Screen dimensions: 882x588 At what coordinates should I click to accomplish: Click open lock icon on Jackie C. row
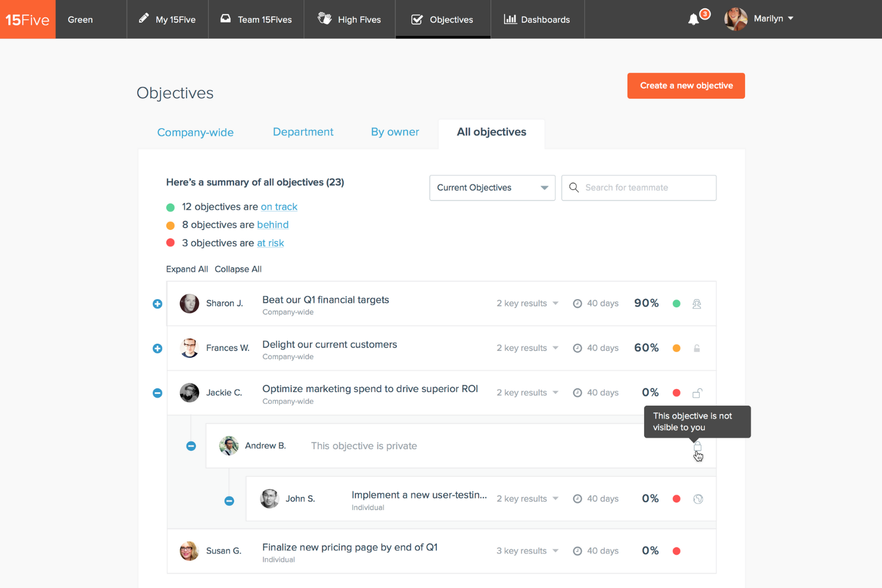pyautogui.click(x=697, y=393)
